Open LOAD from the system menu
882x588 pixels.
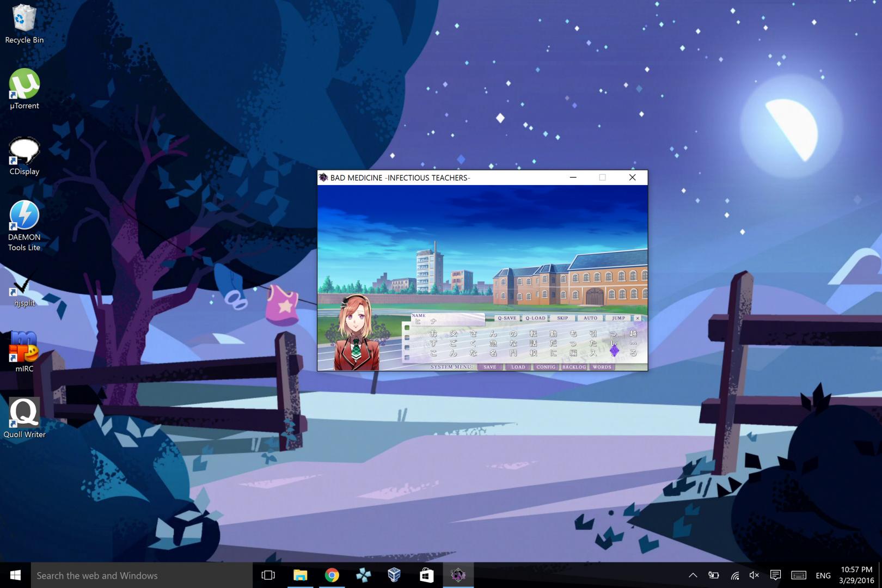pyautogui.click(x=518, y=367)
